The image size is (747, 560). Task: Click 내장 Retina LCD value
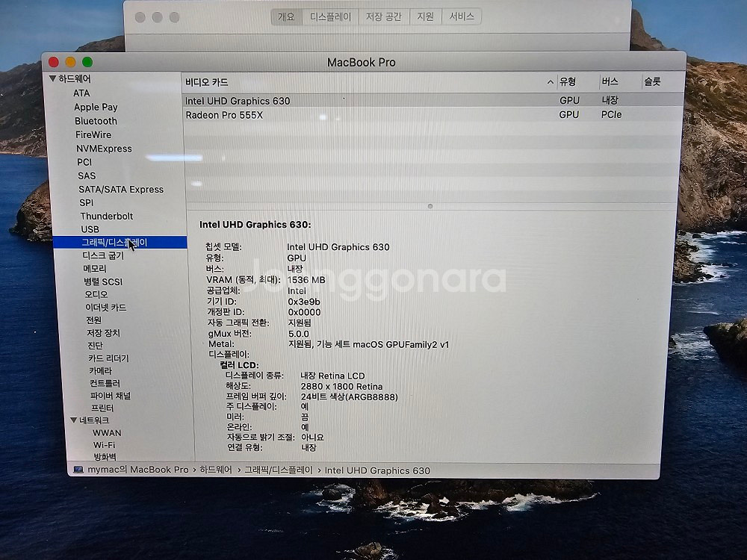click(332, 376)
